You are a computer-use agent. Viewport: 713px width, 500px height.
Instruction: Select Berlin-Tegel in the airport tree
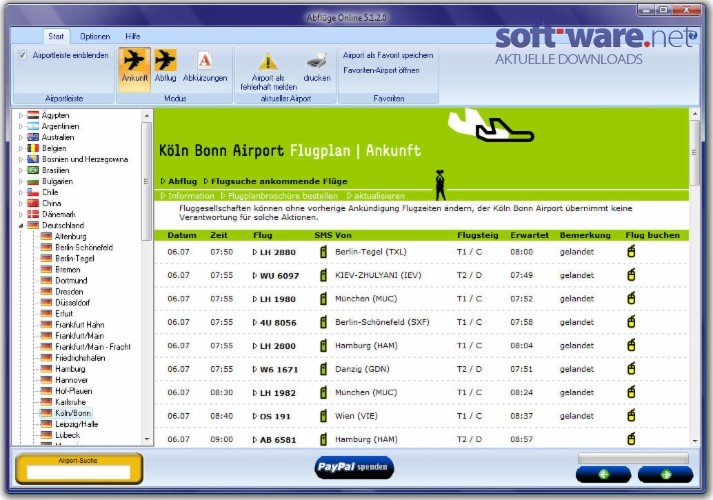coord(75,258)
